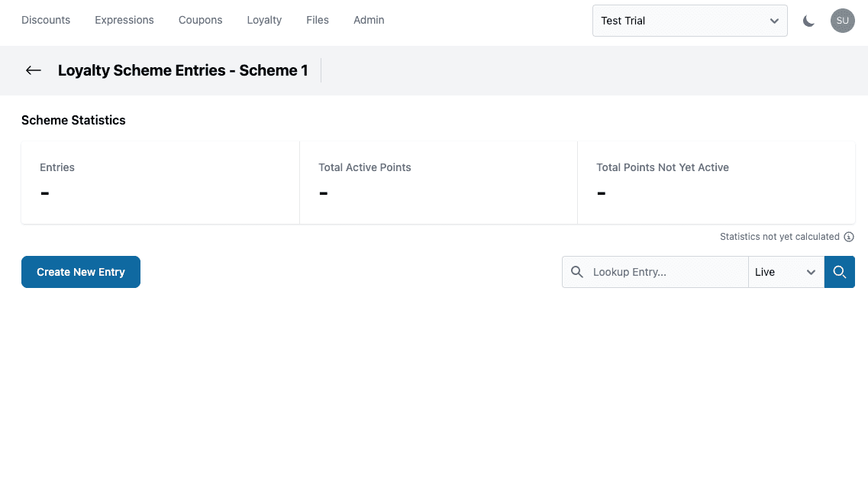This screenshot has height=482, width=868.
Task: Navigate to the Coupons menu
Action: click(200, 20)
